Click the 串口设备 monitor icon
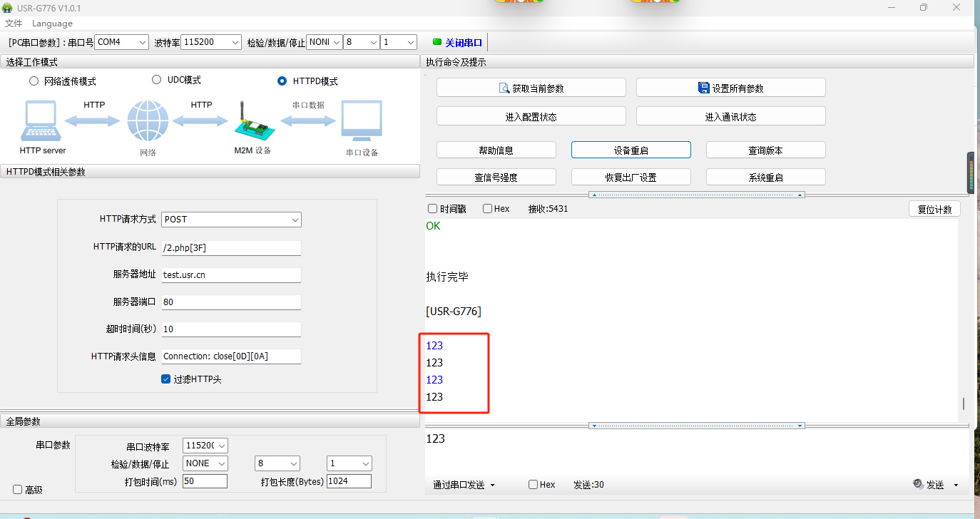This screenshot has width=980, height=519. [x=362, y=122]
